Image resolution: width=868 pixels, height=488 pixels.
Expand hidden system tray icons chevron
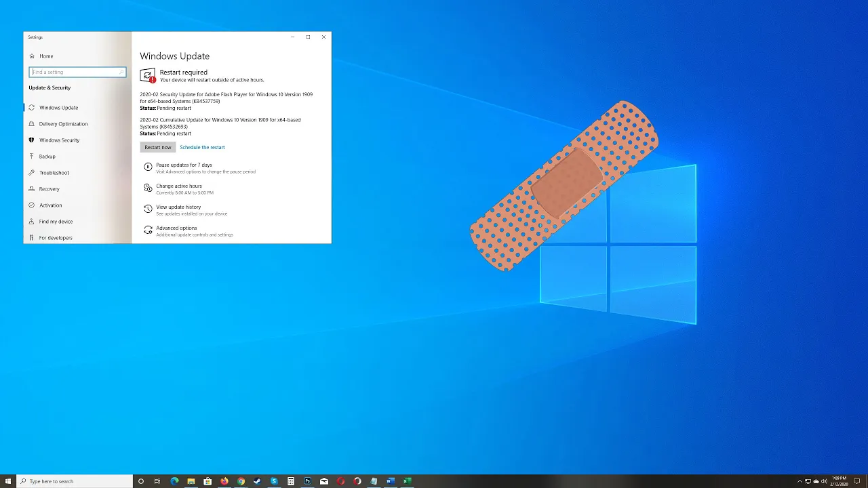[x=800, y=481]
